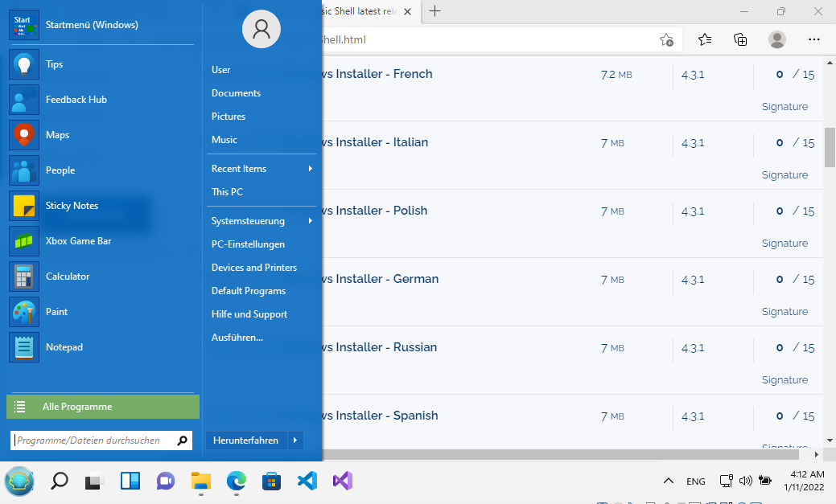Open Startmenü (Windows) entry
This screenshot has height=504, width=836.
pos(101,25)
